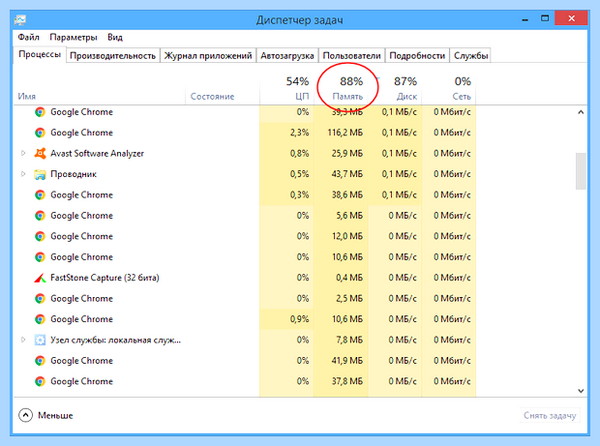Sort by the Состояние column header

pyautogui.click(x=212, y=96)
